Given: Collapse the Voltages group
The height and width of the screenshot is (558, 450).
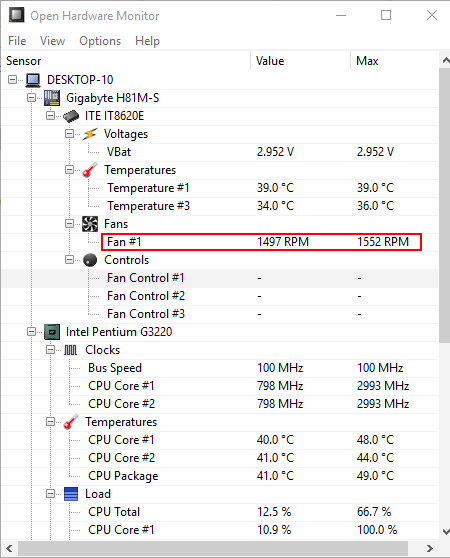Looking at the screenshot, I should [69, 134].
